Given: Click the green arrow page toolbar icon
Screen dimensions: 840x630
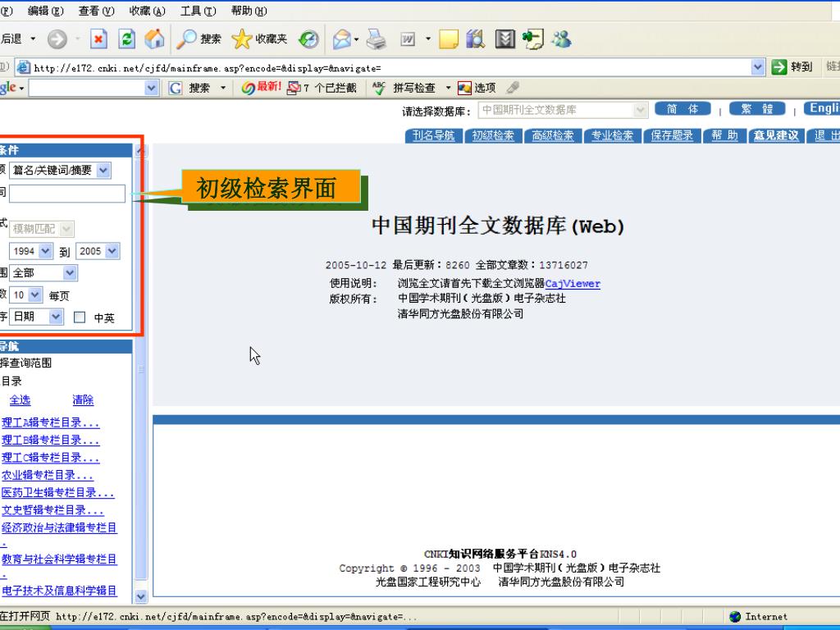Looking at the screenshot, I should (533, 39).
